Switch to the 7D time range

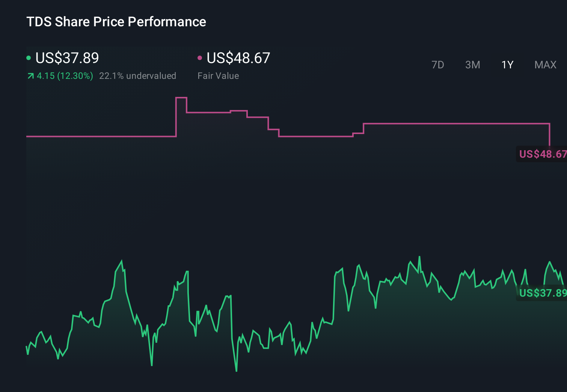tap(438, 65)
